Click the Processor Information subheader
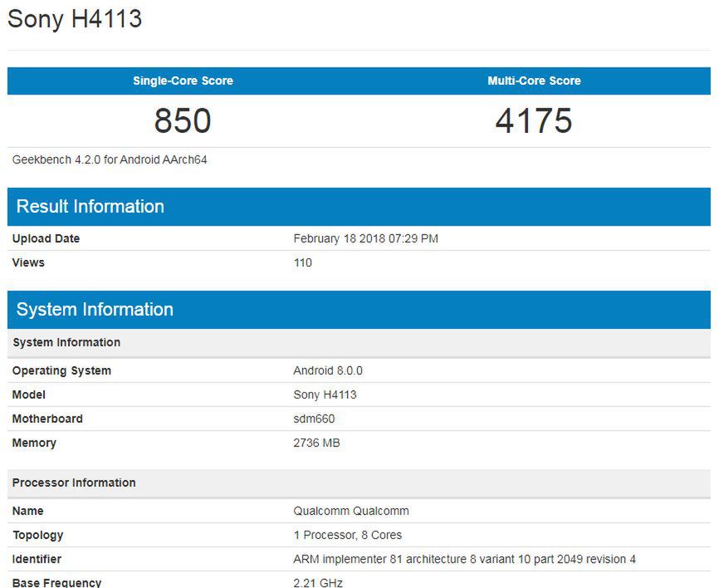The height and width of the screenshot is (588, 719). [359, 483]
